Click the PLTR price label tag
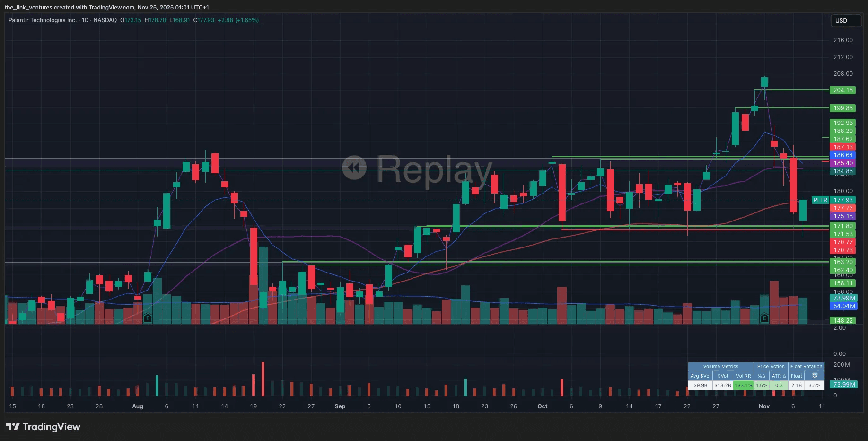This screenshot has height=441, width=868. 820,200
